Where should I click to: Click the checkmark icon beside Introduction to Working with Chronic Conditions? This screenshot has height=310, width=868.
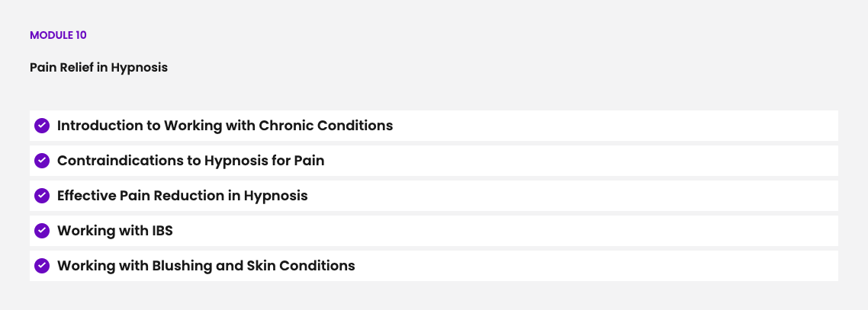pos(42,126)
